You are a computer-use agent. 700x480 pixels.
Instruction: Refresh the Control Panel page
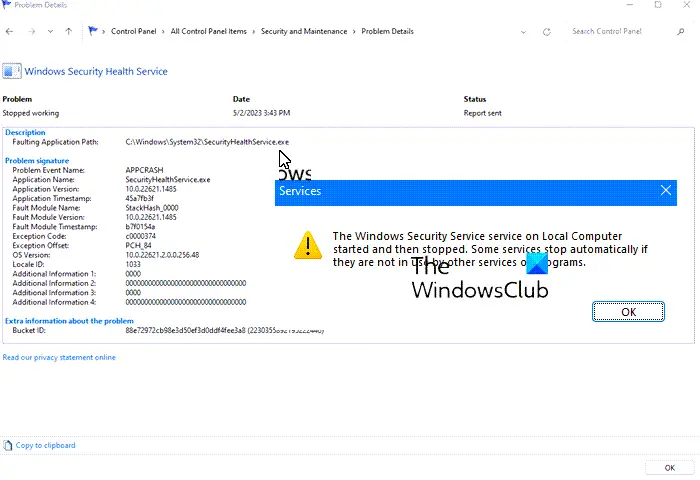(546, 32)
